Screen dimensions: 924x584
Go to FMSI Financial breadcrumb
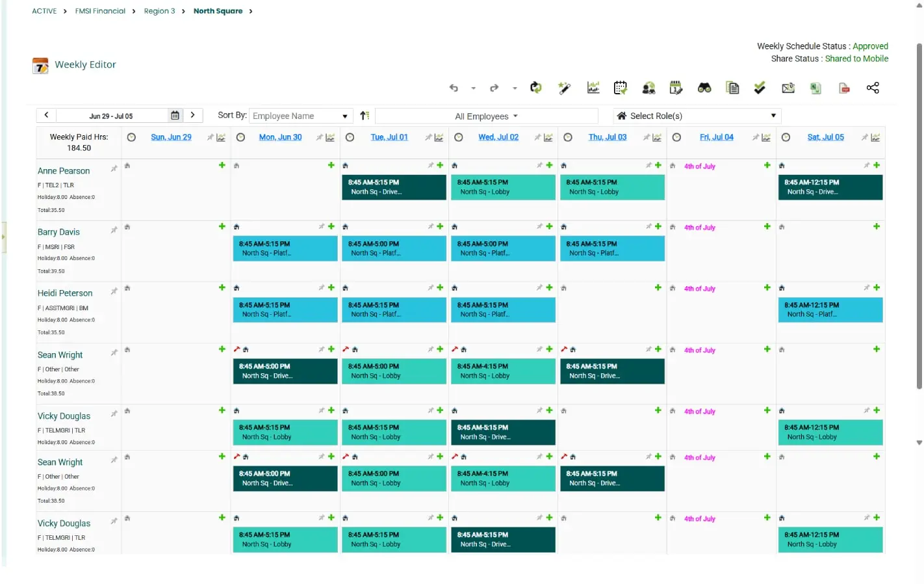pyautogui.click(x=100, y=11)
